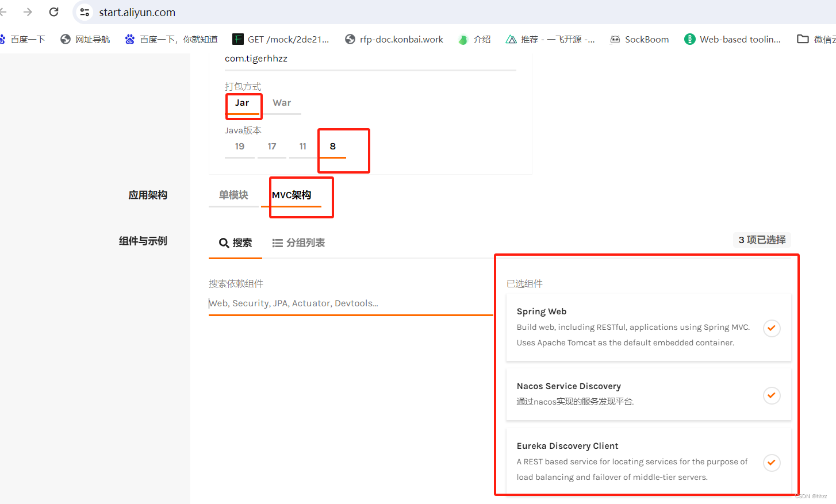
Task: Open the 百度一下 bookmark at far left
Action: [22, 39]
